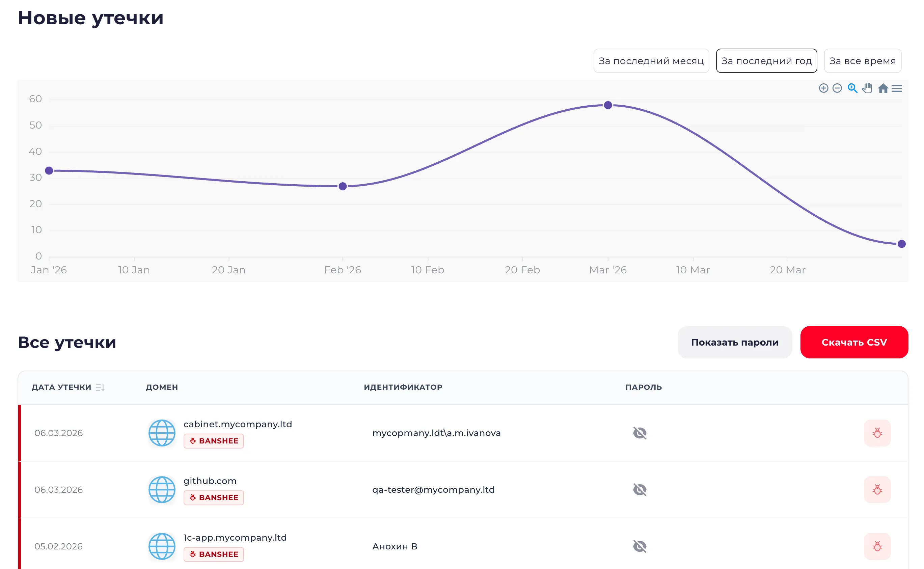The image size is (924, 569).
Task: Click the chart zoom out minus icon
Action: (x=837, y=88)
